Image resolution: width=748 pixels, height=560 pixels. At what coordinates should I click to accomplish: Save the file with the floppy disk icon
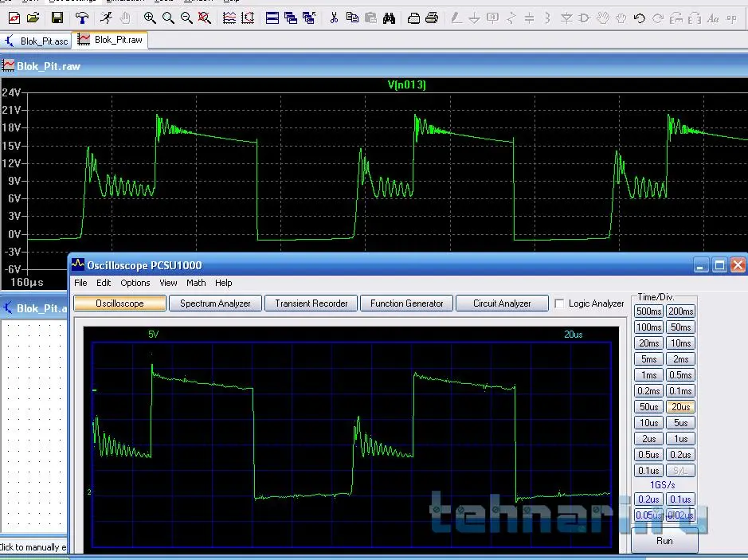(x=57, y=18)
